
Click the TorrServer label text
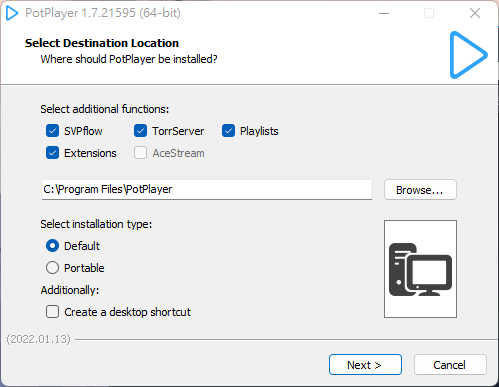[x=178, y=131]
